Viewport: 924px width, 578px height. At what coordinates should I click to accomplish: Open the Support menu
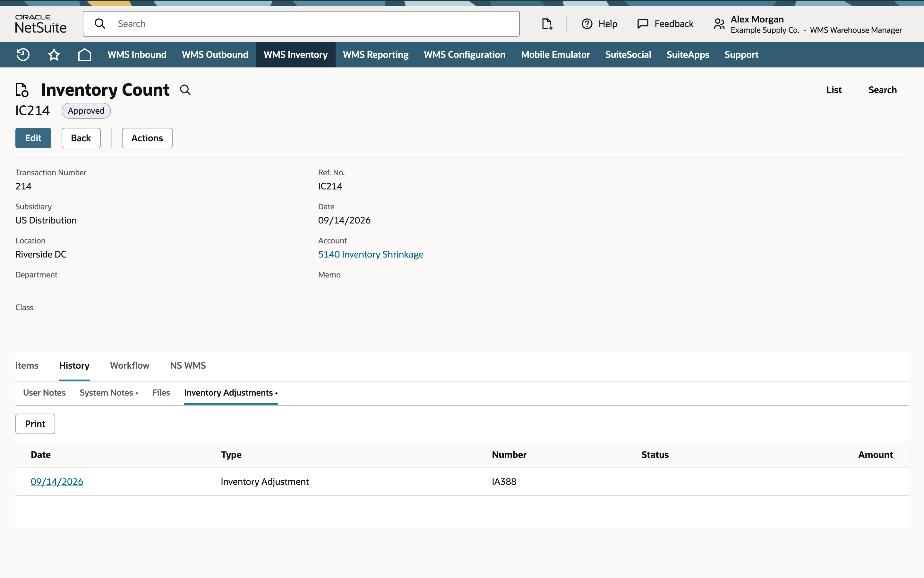pos(741,55)
